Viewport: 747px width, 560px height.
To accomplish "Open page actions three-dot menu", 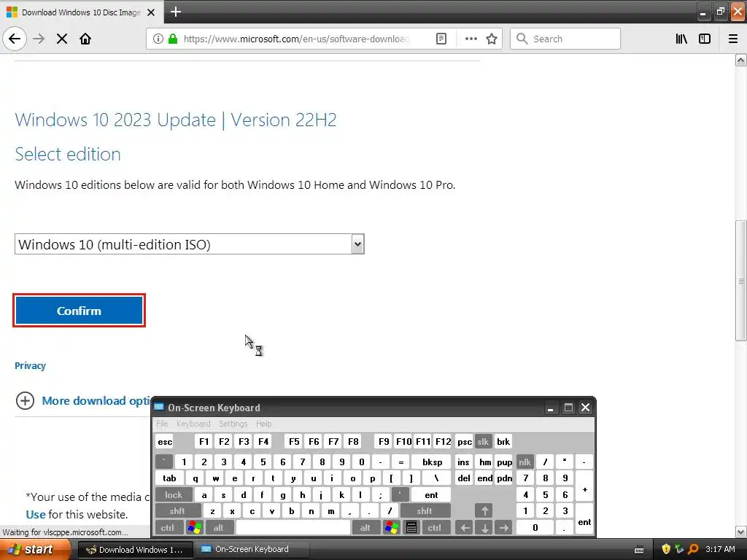I will click(471, 39).
